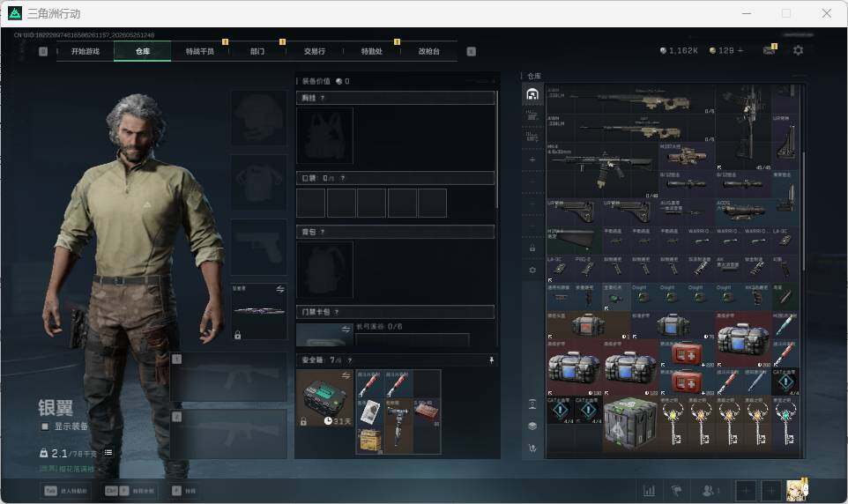Toggle lock icon on melee weapon slot

[237, 336]
